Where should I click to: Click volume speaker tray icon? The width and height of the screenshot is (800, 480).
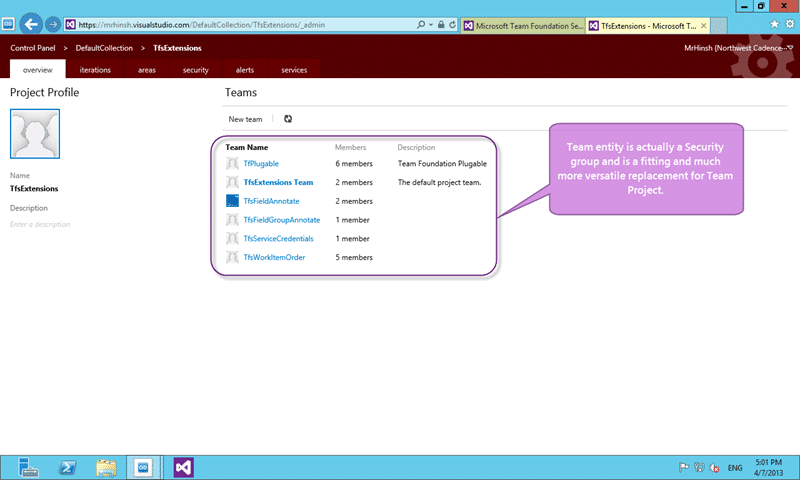pyautogui.click(x=714, y=467)
